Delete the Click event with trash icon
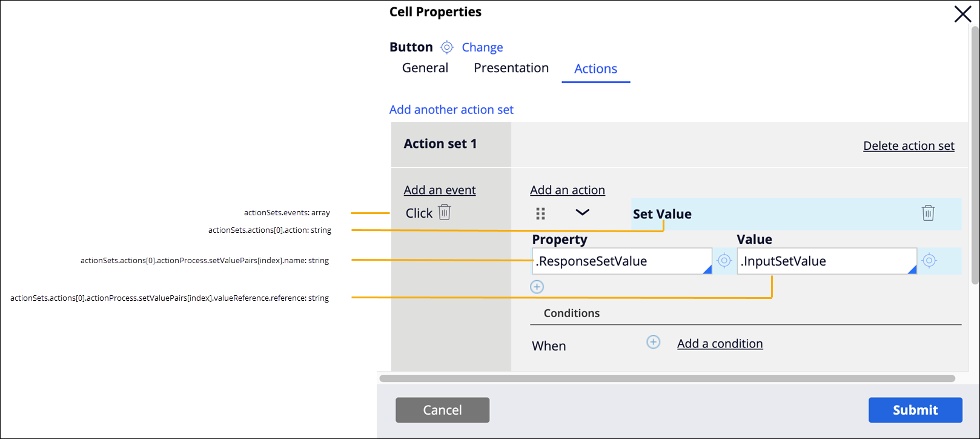Viewport: 980px width, 439px height. 445,212
